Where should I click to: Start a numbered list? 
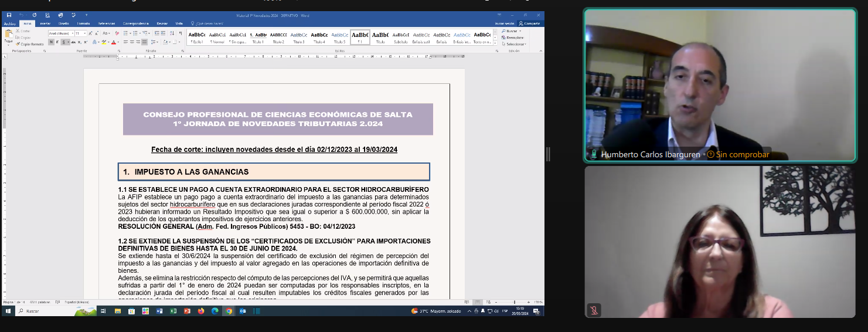coord(135,33)
